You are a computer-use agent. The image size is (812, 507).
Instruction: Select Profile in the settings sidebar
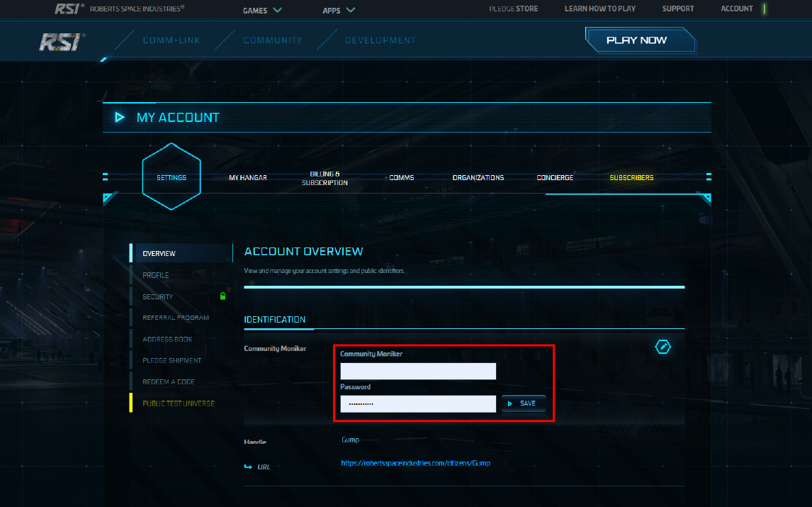[x=156, y=275]
